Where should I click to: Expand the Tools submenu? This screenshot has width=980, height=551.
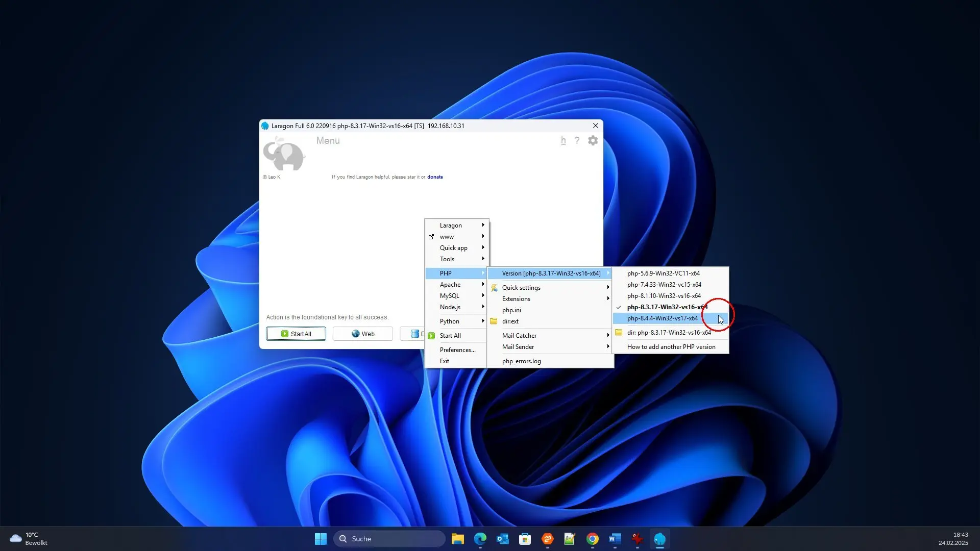(456, 259)
